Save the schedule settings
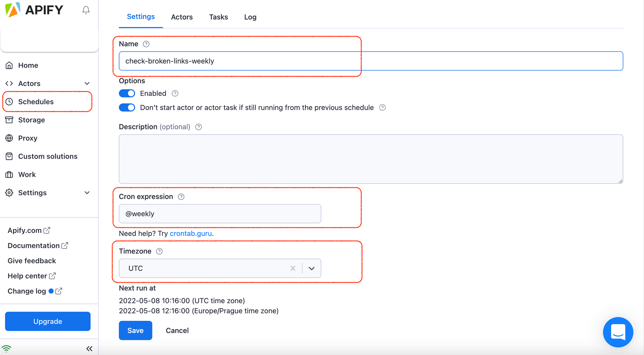The width and height of the screenshot is (644, 355). click(x=136, y=331)
